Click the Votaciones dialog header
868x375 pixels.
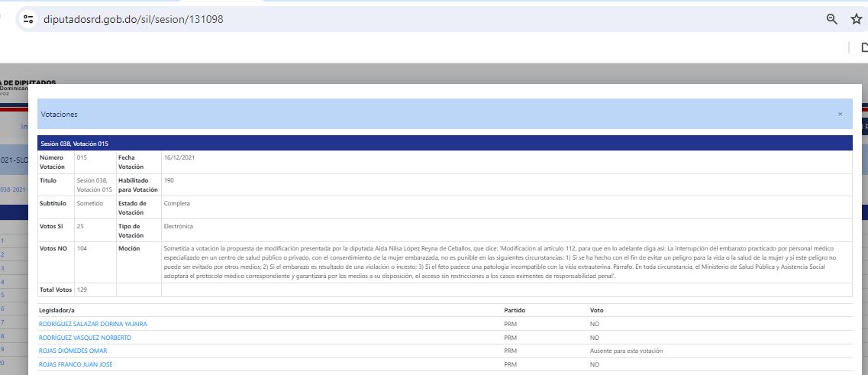[x=444, y=114]
